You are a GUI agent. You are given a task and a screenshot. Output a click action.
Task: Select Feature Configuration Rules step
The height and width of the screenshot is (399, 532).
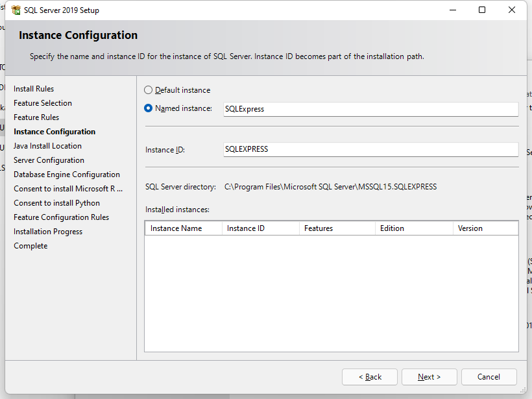(62, 217)
